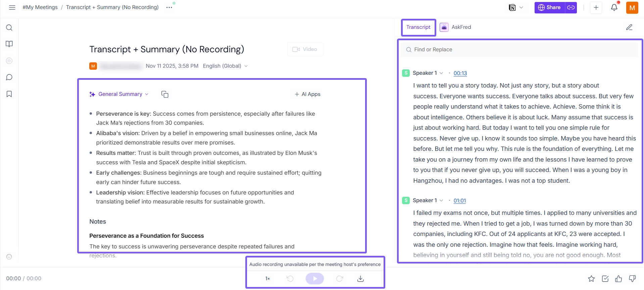Expand the chevron next to Notion icon
Viewport: 644px width, 290px height.
point(521,7)
